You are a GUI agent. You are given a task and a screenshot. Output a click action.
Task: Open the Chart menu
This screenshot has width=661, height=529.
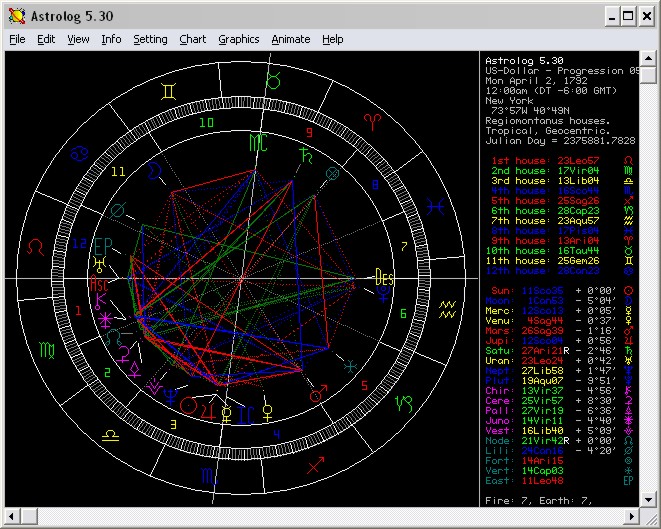coord(193,39)
